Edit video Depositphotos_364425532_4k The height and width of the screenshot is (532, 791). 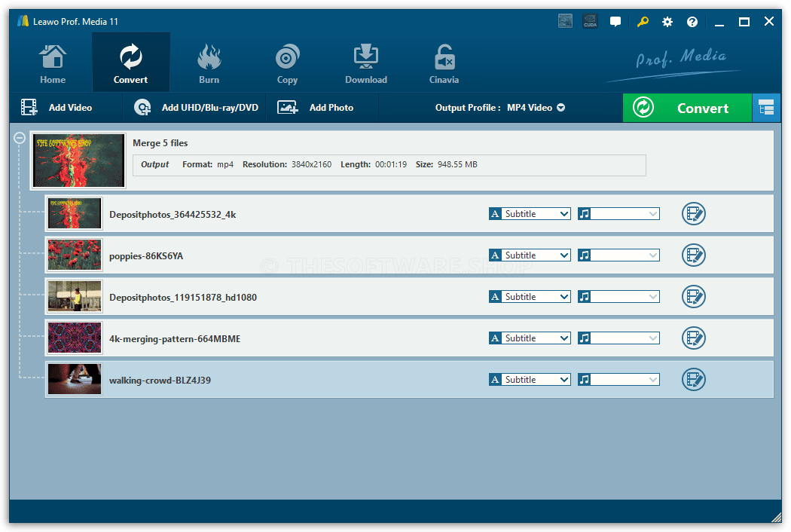pyautogui.click(x=694, y=214)
